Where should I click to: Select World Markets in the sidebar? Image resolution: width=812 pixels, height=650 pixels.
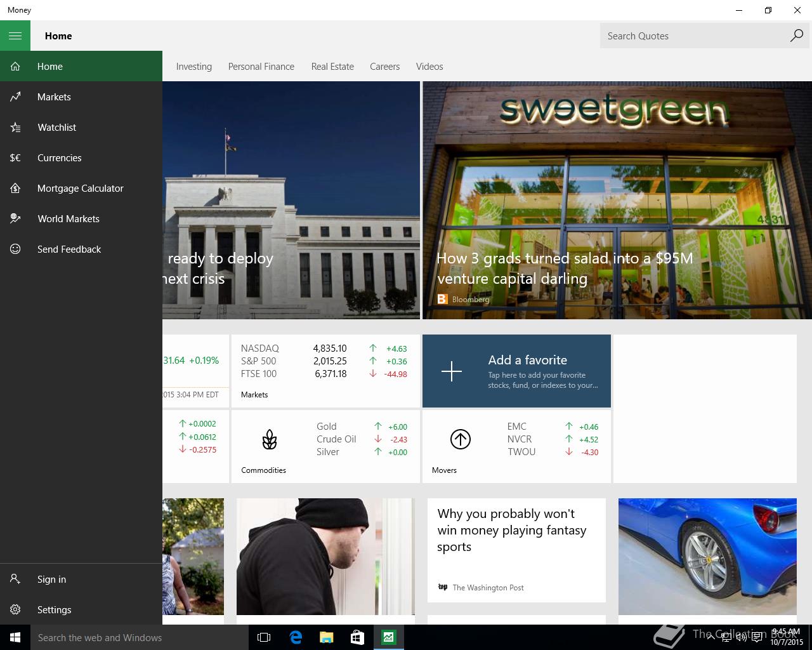click(81, 218)
